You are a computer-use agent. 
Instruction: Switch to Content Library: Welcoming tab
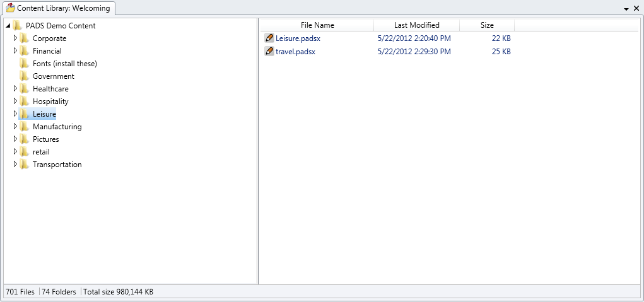point(63,8)
